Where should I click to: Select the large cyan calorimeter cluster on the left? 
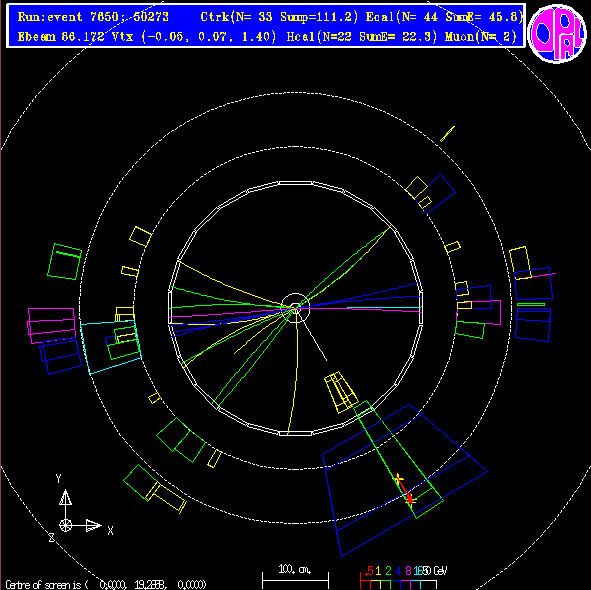110,347
